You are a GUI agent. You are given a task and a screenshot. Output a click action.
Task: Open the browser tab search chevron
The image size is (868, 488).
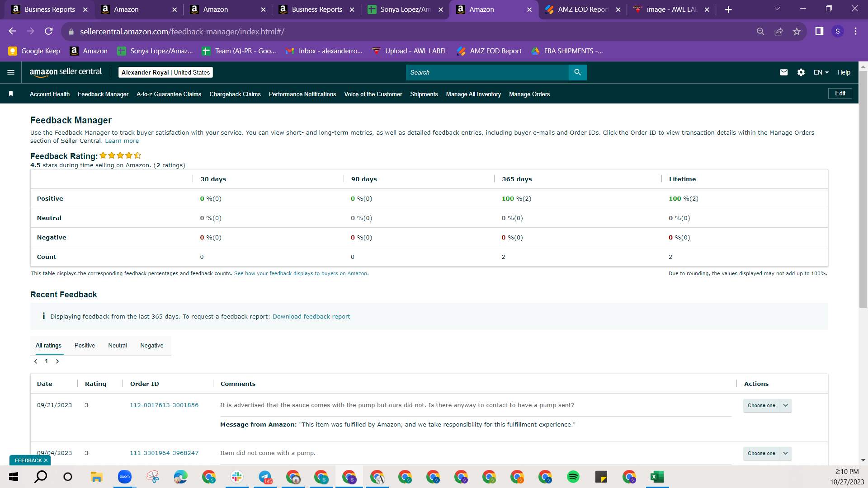(777, 9)
